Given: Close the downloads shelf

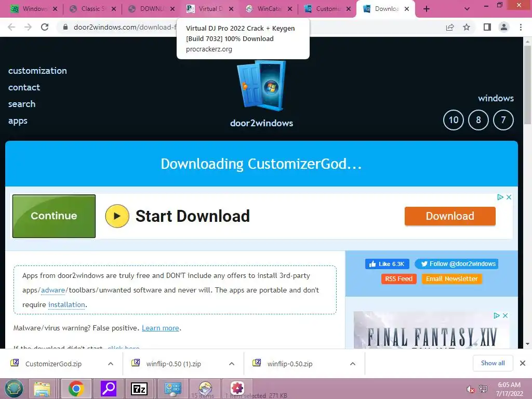Looking at the screenshot, I should click(x=523, y=363).
